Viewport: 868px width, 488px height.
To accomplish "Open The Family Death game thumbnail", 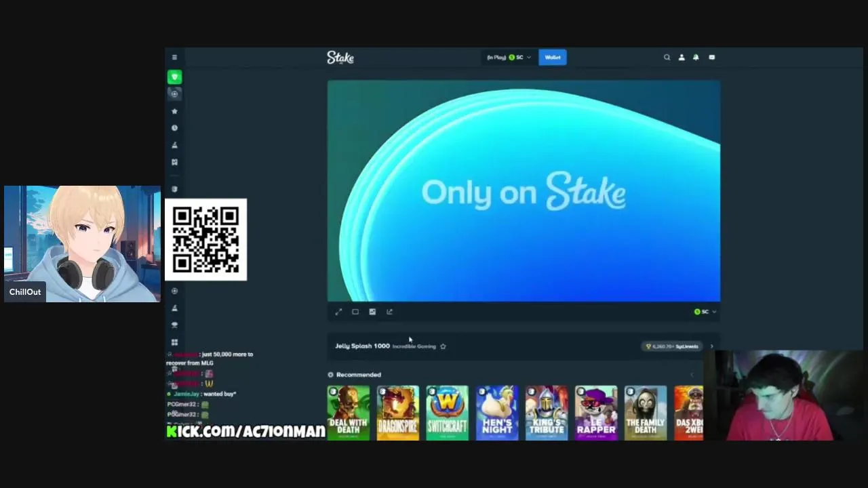I will click(646, 413).
